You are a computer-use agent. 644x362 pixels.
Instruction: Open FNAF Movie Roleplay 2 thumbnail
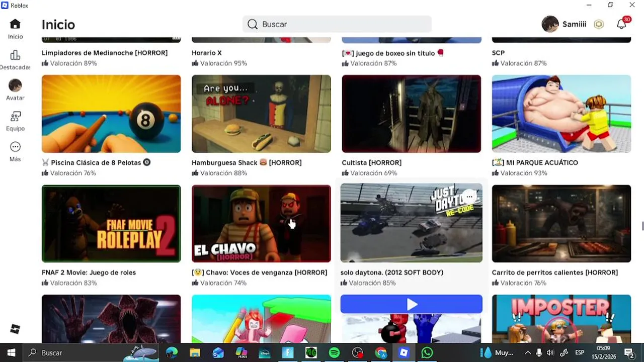(111, 224)
